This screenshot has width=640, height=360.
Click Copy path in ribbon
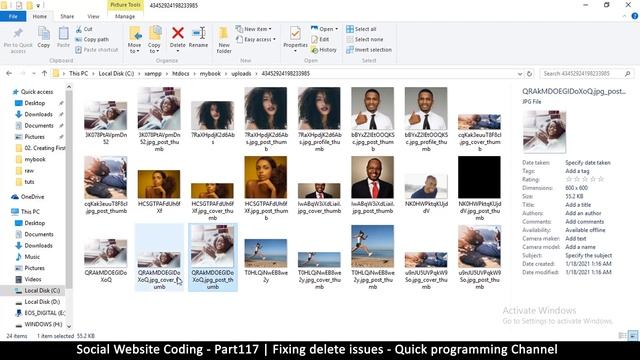pyautogui.click(x=92, y=40)
